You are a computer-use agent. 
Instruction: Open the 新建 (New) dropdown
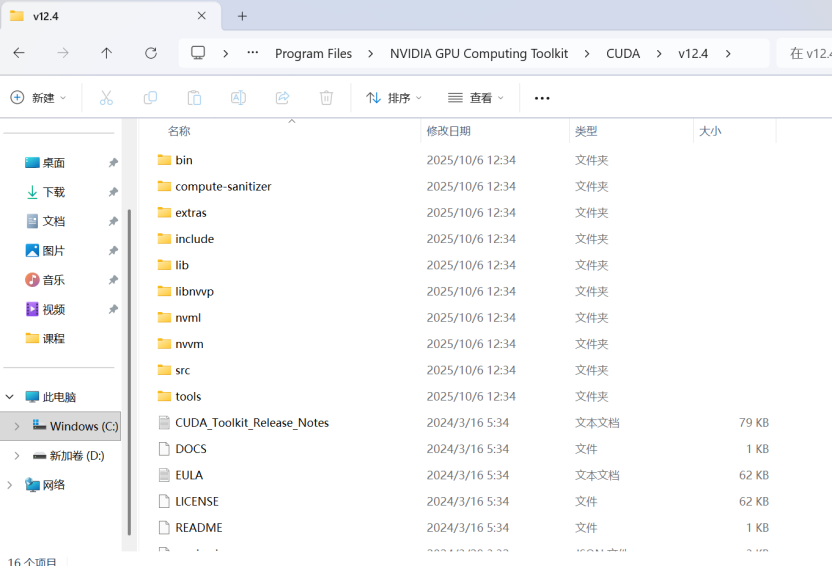(38, 98)
